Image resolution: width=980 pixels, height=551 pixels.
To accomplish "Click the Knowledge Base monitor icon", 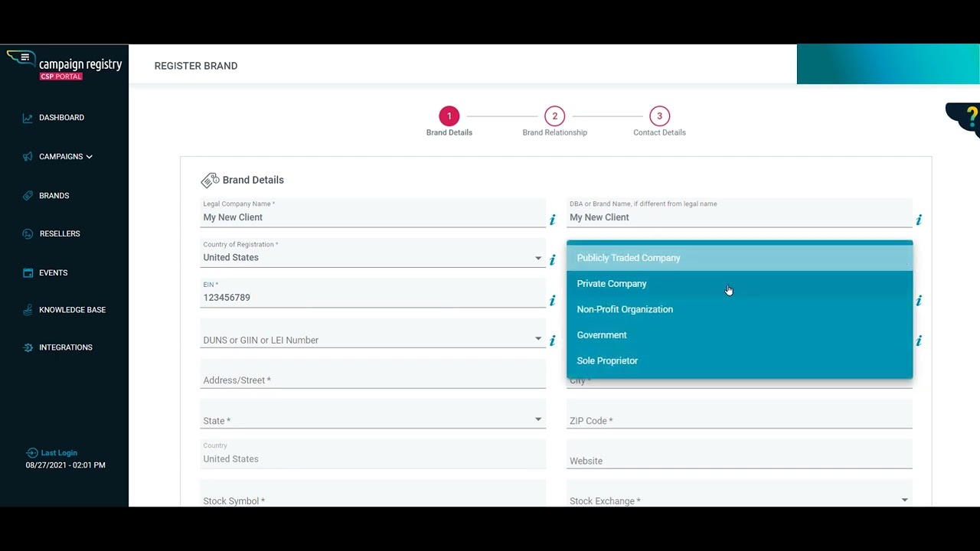I will pyautogui.click(x=28, y=310).
